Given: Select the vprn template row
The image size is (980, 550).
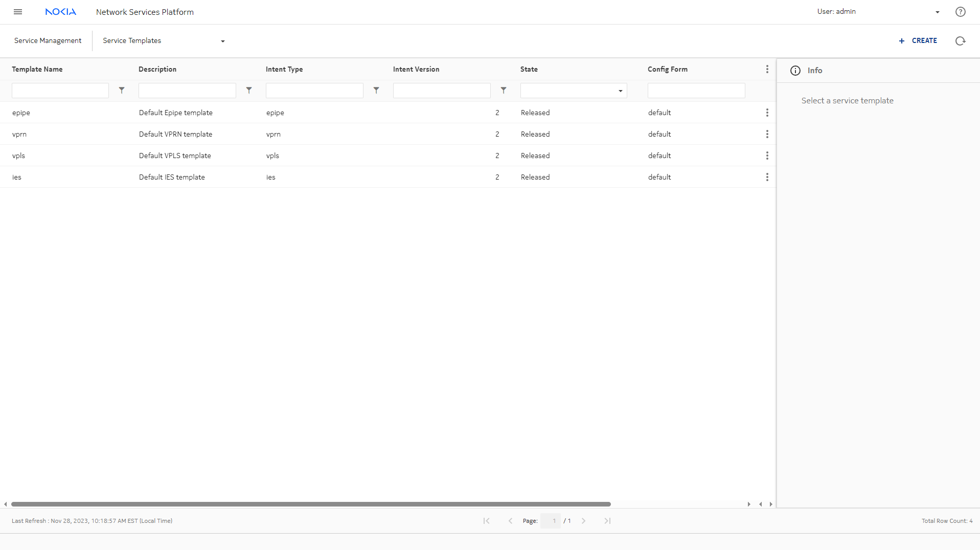Looking at the screenshot, I should (19, 134).
